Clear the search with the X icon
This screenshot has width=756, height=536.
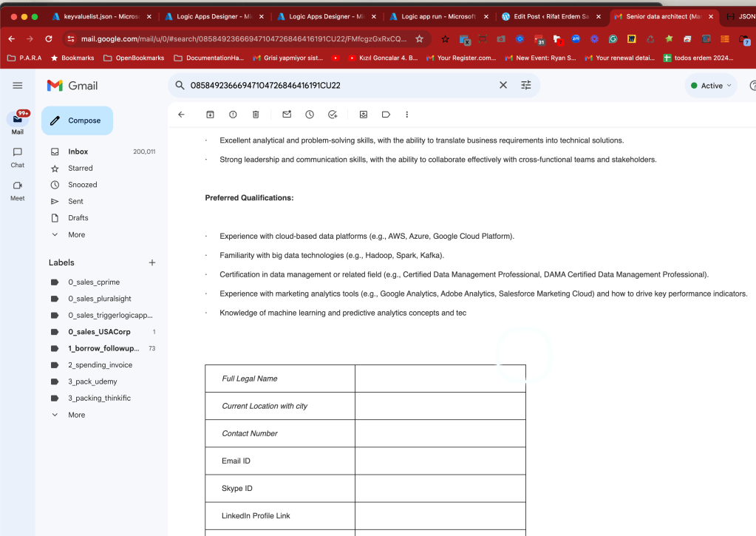(503, 86)
